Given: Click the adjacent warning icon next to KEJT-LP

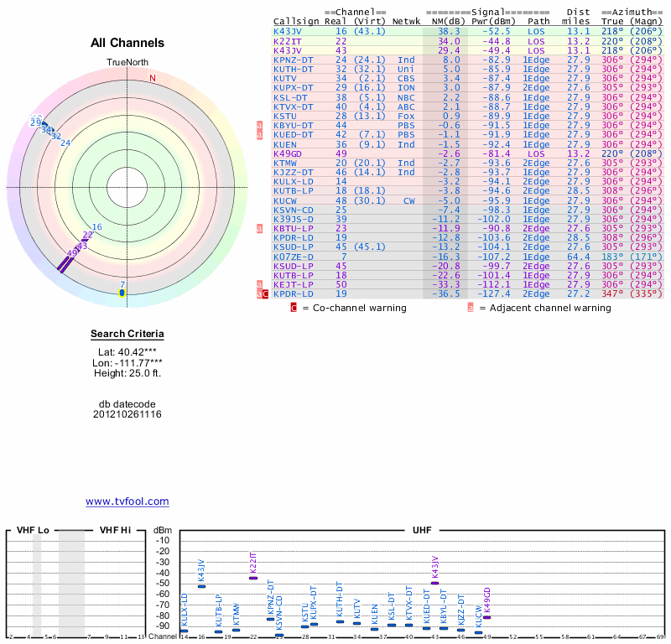Looking at the screenshot, I should (259, 285).
